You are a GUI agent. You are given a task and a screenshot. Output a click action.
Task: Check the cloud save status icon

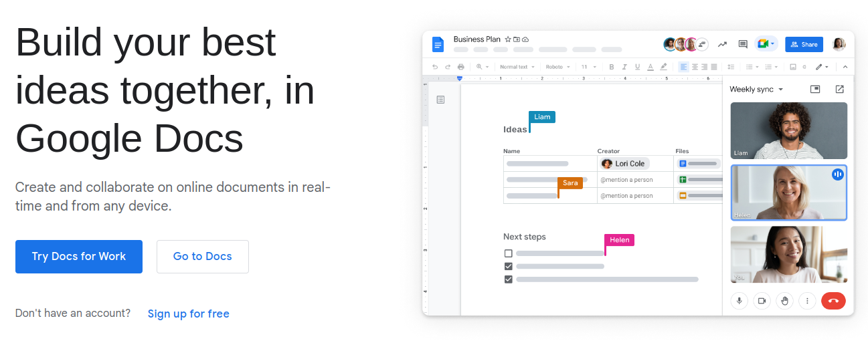[x=525, y=39]
